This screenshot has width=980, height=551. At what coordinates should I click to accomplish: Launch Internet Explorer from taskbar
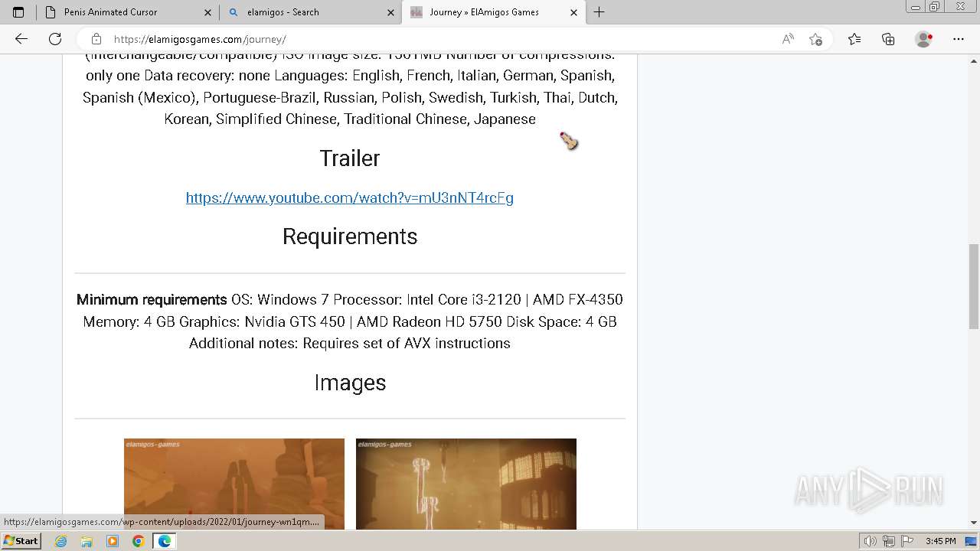(61, 541)
